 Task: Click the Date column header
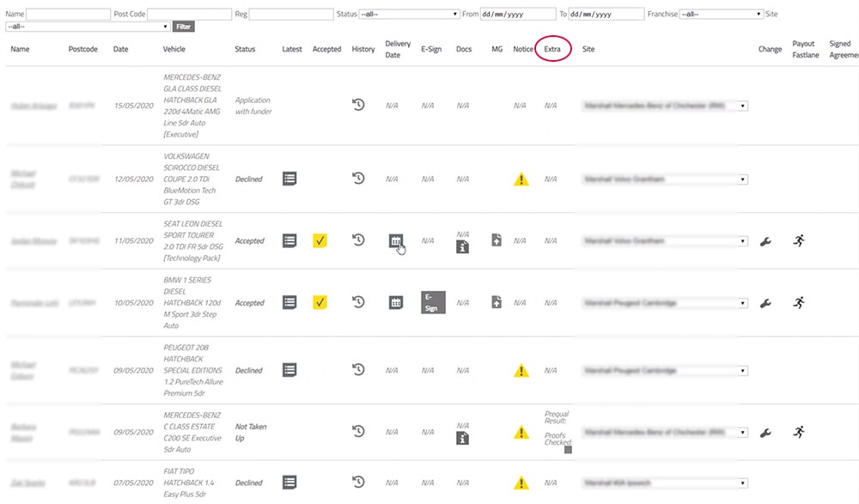click(120, 49)
